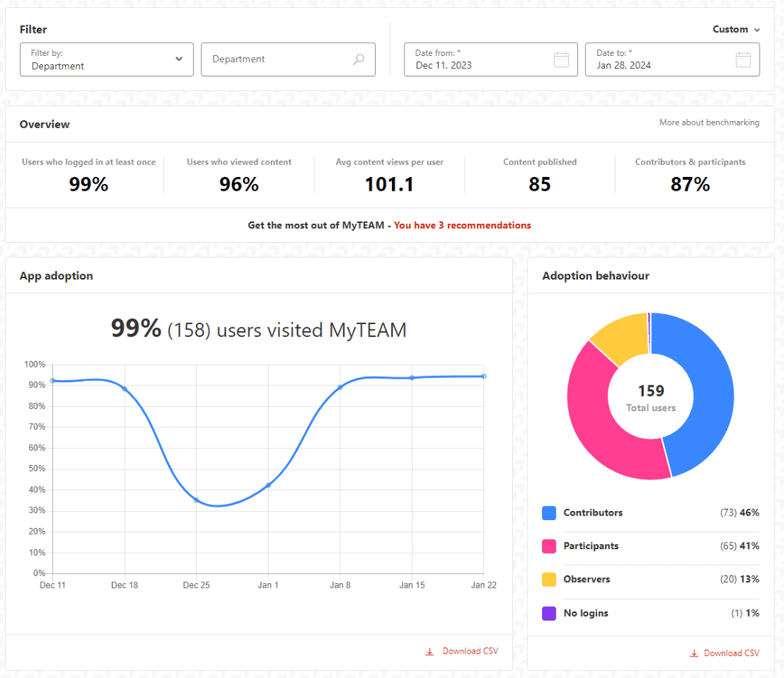Open the More about benchmarking link
Image resolution: width=784 pixels, height=678 pixels.
709,123
